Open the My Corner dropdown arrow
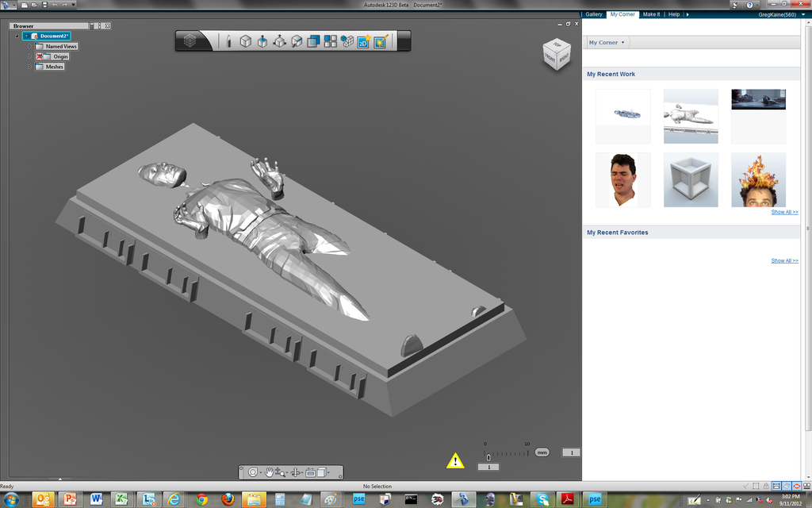The width and height of the screenshot is (812, 508). 622,43
